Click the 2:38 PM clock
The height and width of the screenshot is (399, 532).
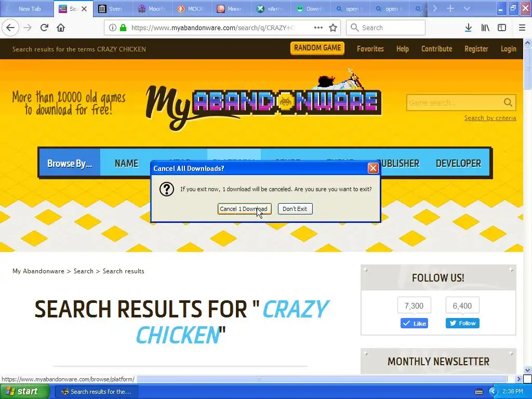tap(513, 392)
